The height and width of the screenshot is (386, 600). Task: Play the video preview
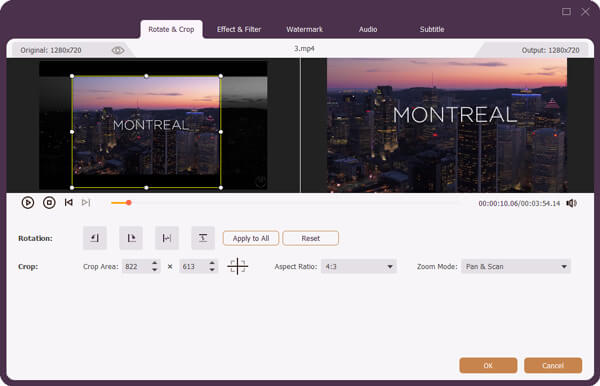click(28, 202)
